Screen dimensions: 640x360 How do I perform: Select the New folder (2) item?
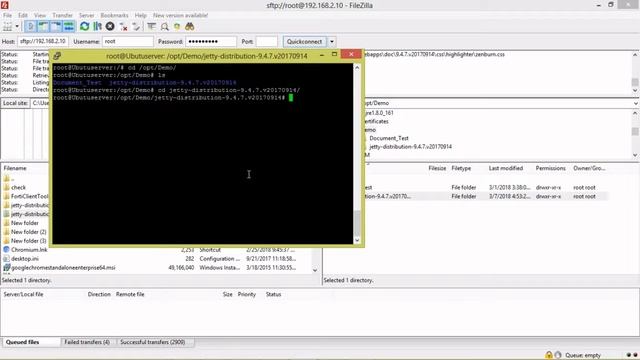[x=29, y=232]
